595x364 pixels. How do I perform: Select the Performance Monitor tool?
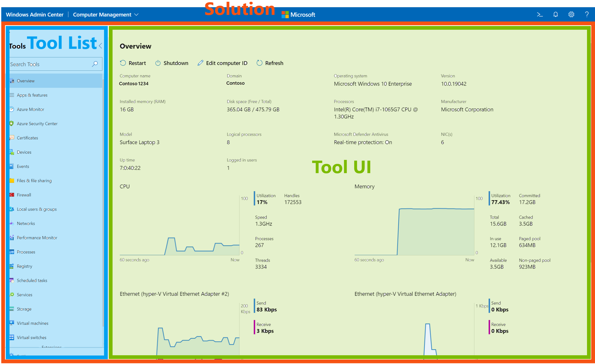[38, 237]
